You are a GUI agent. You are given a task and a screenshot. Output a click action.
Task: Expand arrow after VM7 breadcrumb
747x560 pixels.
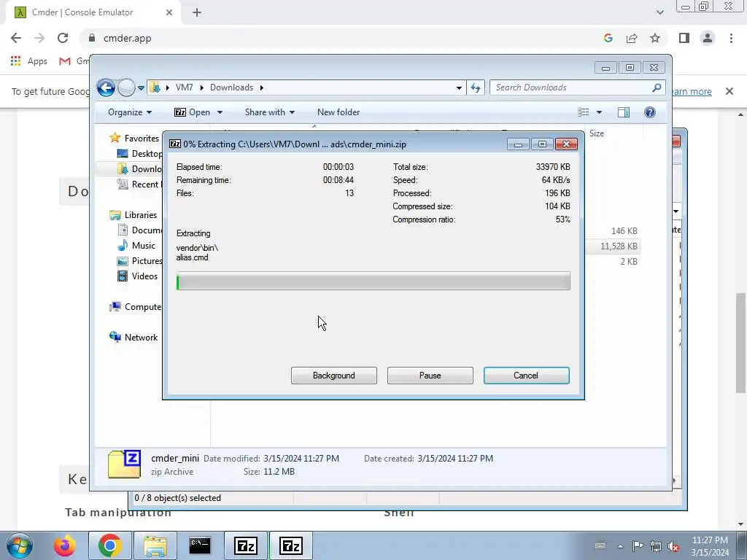coord(202,87)
